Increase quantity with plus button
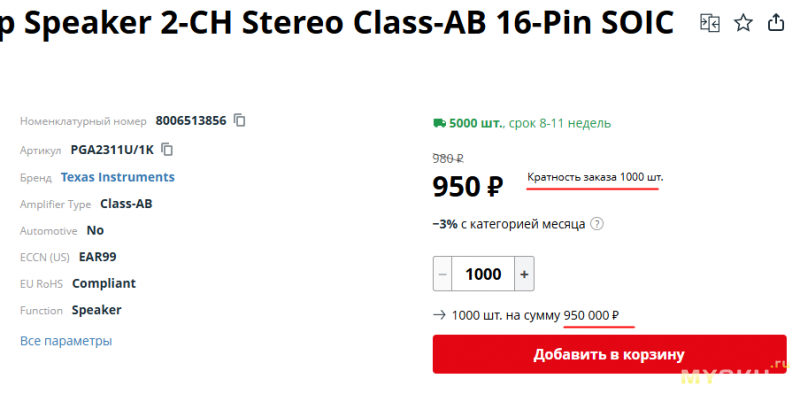The height and width of the screenshot is (394, 800). point(524,274)
